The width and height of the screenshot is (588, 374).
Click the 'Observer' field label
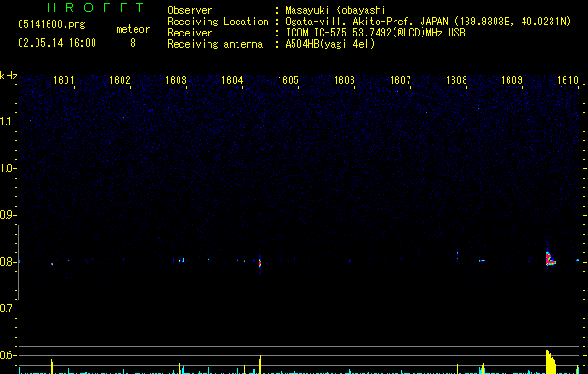click(x=190, y=10)
